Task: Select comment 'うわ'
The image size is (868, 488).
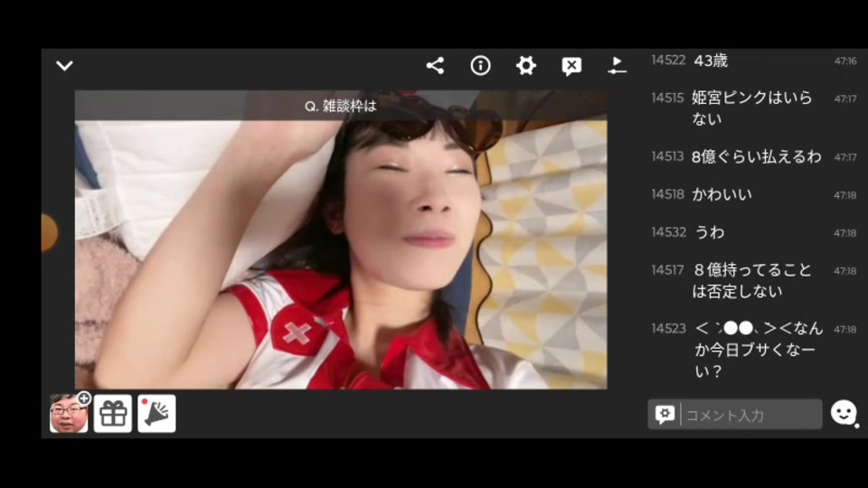Action: [x=710, y=232]
